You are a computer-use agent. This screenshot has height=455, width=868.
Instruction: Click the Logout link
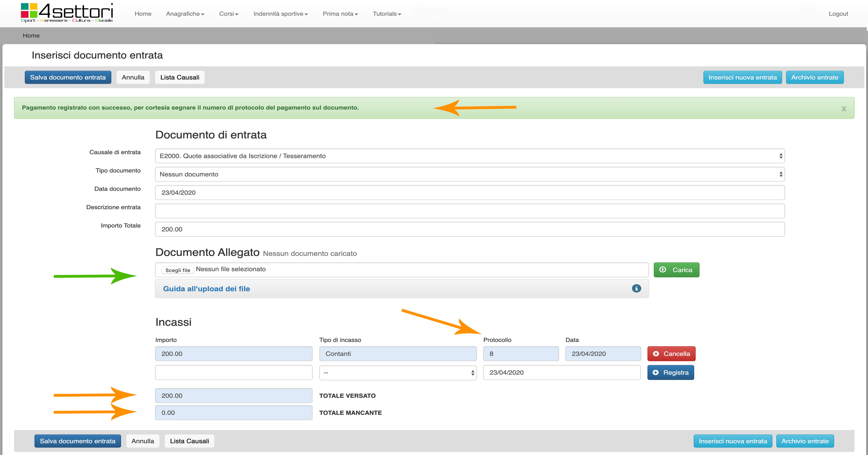pyautogui.click(x=838, y=14)
